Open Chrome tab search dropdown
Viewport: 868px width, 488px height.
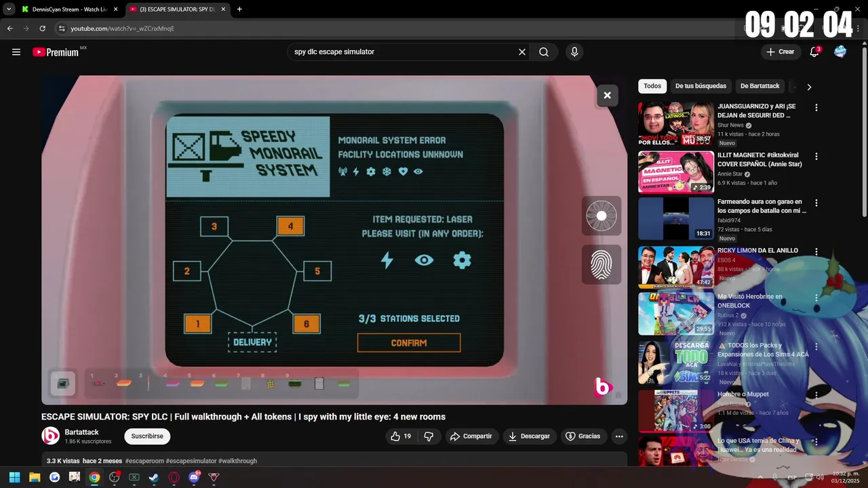9,9
